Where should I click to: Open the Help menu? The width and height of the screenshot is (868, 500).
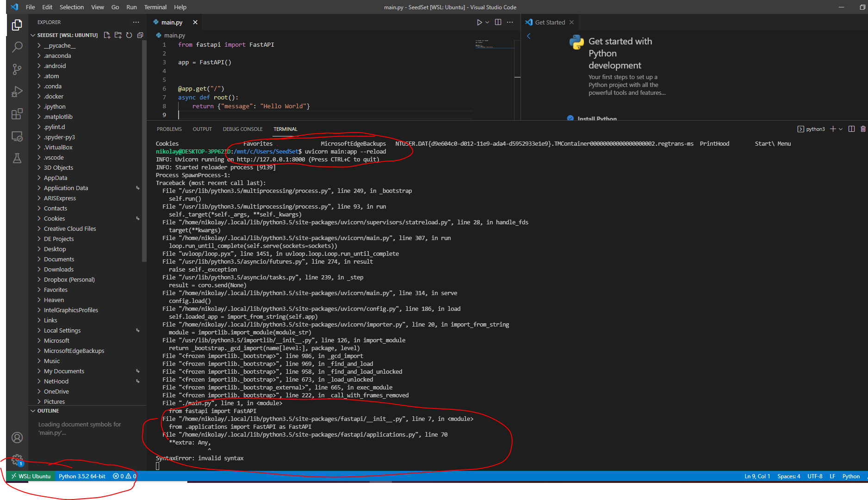click(180, 7)
